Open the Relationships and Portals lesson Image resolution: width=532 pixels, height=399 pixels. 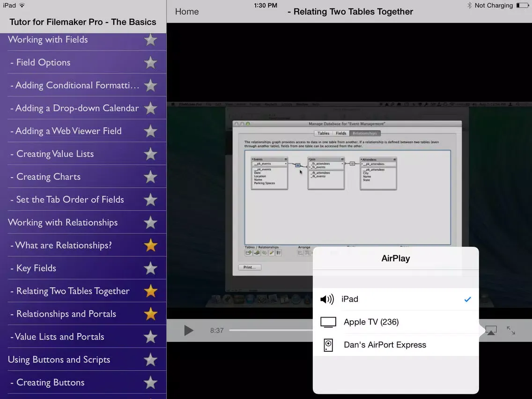pyautogui.click(x=66, y=314)
